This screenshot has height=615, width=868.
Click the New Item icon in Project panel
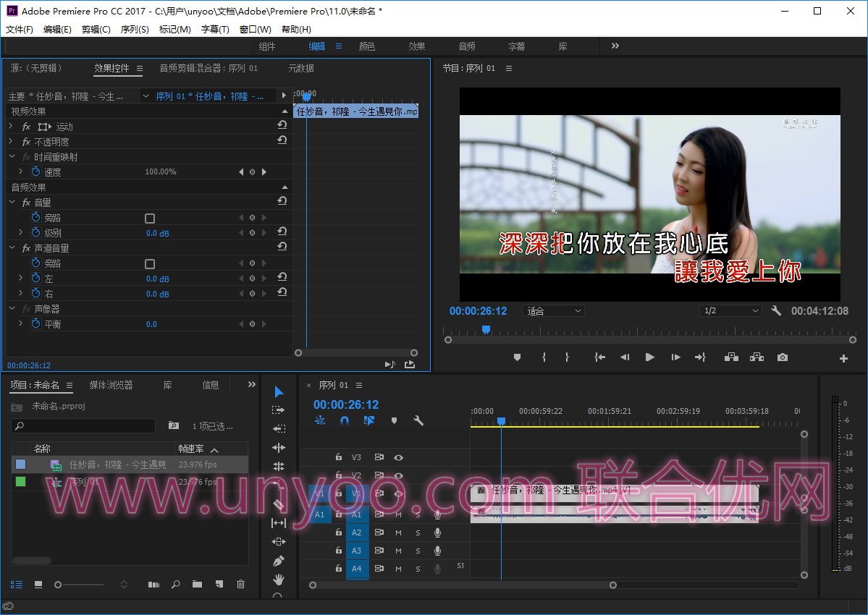pyautogui.click(x=219, y=584)
